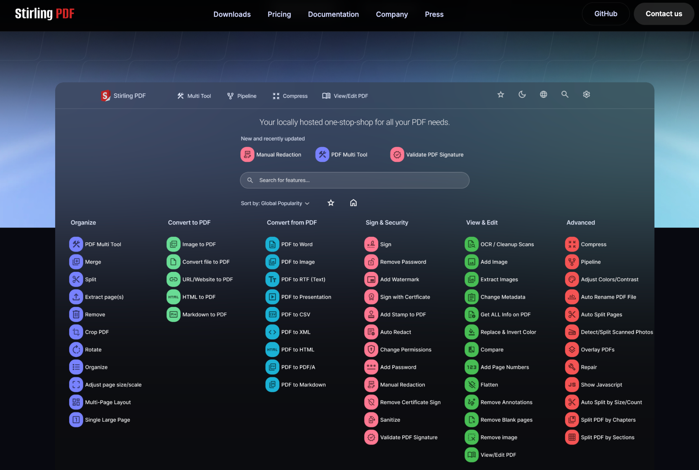This screenshot has width=699, height=470.
Task: Select the Auto Split Pages icon
Action: coord(572,314)
